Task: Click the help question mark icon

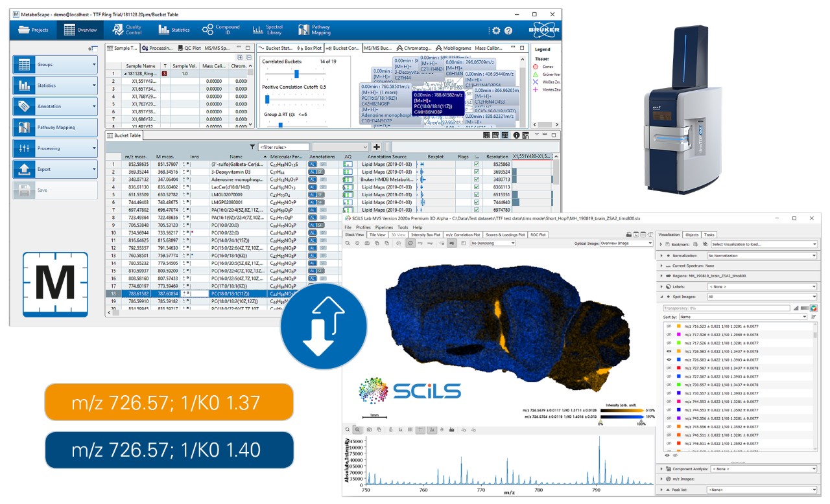Action: (508, 30)
